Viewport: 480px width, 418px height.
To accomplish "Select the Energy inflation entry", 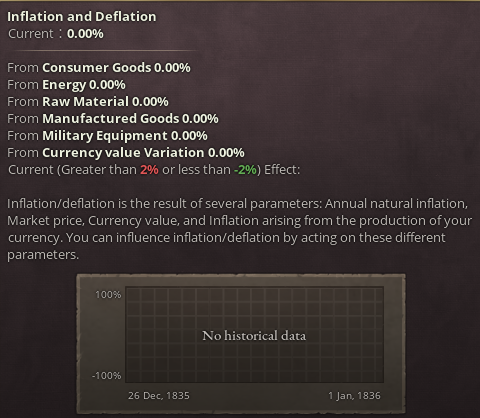I will click(66, 85).
